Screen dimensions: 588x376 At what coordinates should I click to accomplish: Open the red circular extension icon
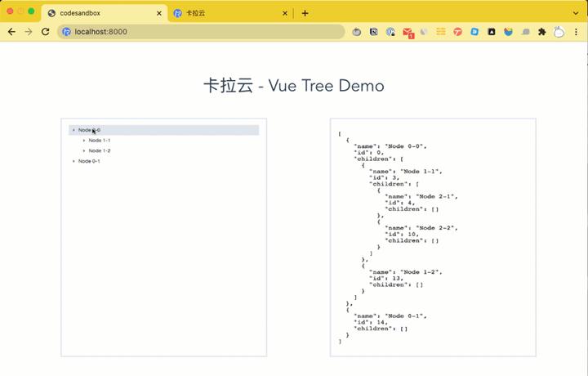(457, 32)
